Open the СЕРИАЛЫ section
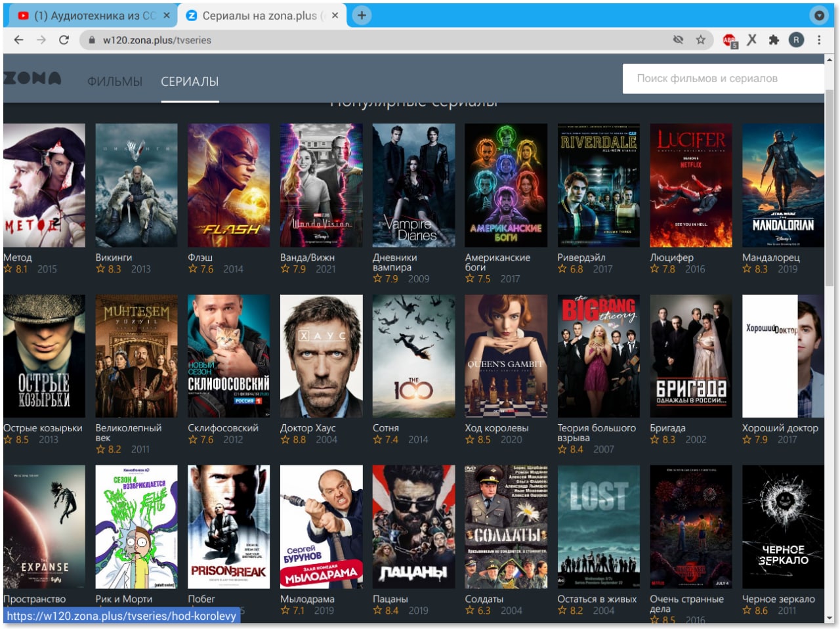This screenshot has height=629, width=840. pyautogui.click(x=190, y=81)
